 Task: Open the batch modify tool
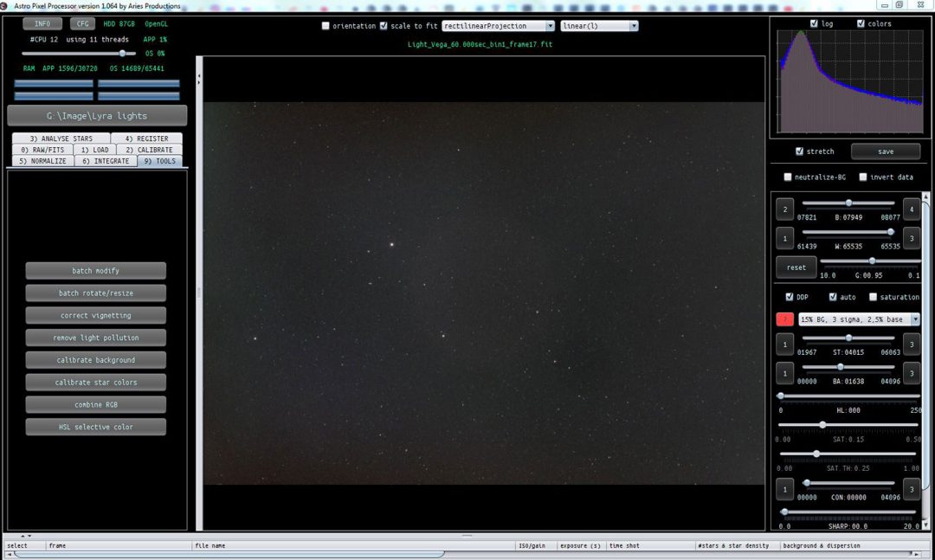point(95,270)
